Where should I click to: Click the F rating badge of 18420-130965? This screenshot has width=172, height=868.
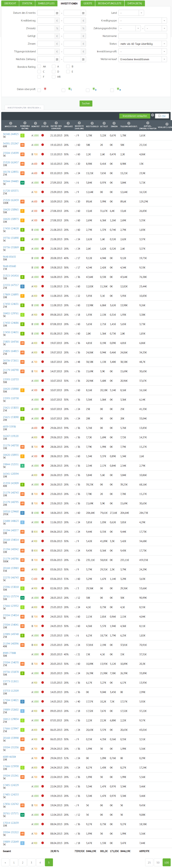click(x=23, y=211)
